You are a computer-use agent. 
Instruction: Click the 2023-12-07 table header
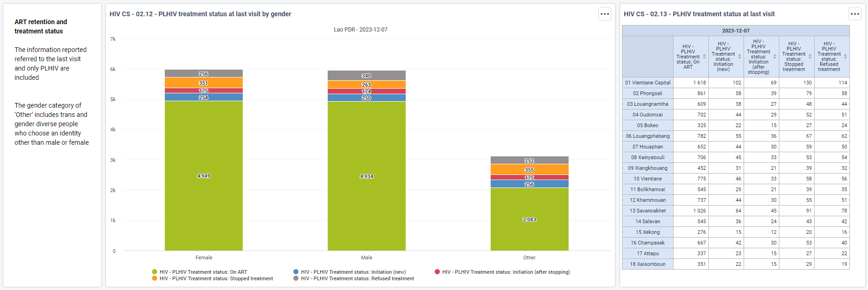(x=736, y=31)
